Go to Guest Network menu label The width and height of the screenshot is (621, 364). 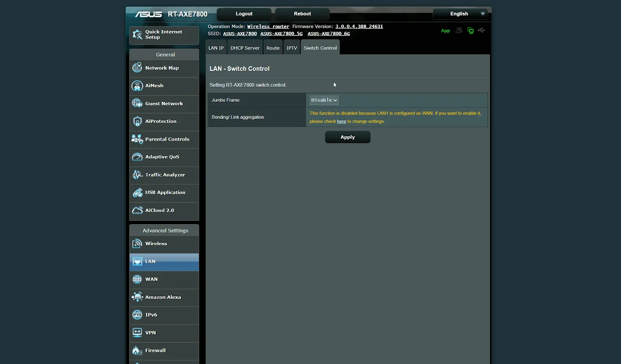pyautogui.click(x=164, y=104)
